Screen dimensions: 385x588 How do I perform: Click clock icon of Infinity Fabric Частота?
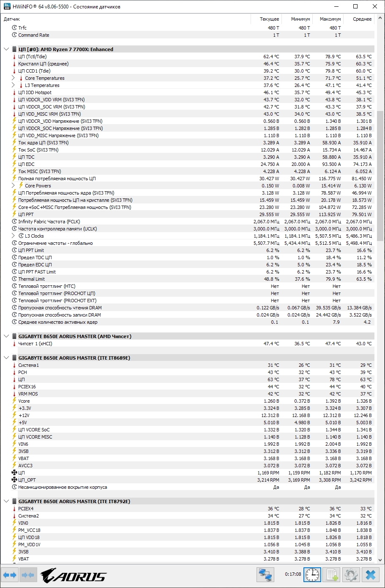(x=14, y=222)
